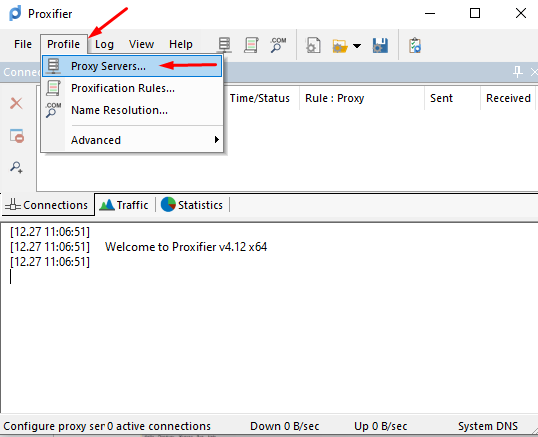538x437 pixels.
Task: Switch to the Traffic tab
Action: point(124,205)
